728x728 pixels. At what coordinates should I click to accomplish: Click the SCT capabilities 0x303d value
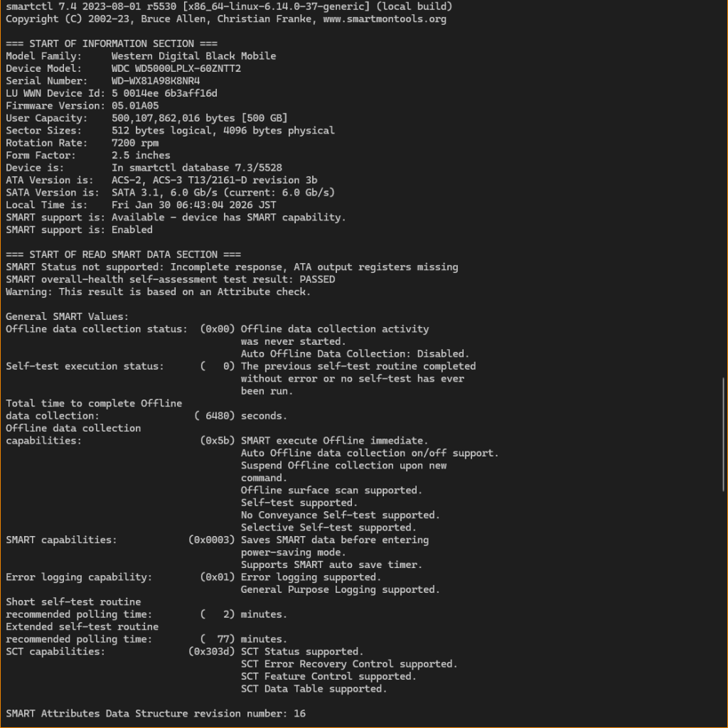(211, 651)
